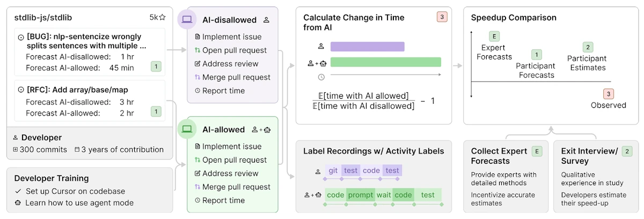This screenshot has width=644, height=219.
Task: Click the green AI-allowed time bar
Action: pos(385,62)
